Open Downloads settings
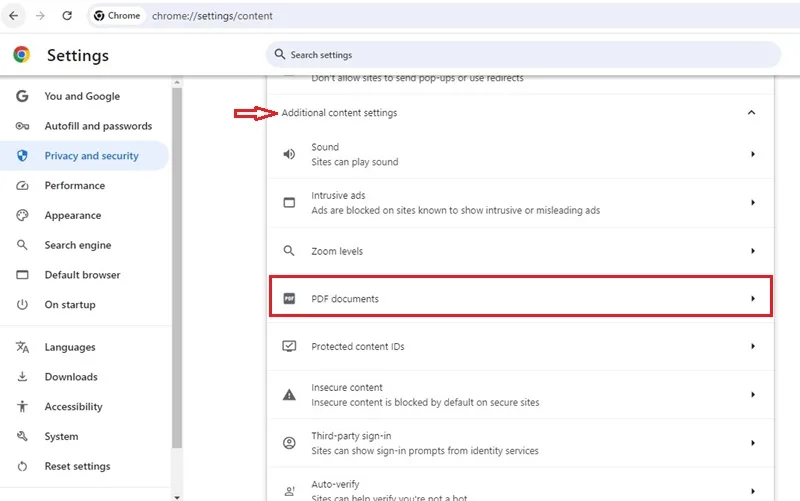This screenshot has height=501, width=800. pyautogui.click(x=84, y=377)
